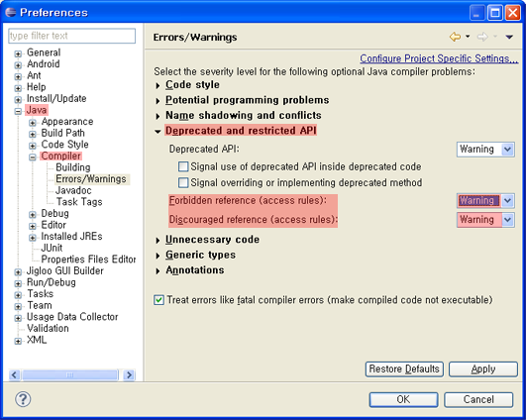Expand the Code style section

point(158,86)
